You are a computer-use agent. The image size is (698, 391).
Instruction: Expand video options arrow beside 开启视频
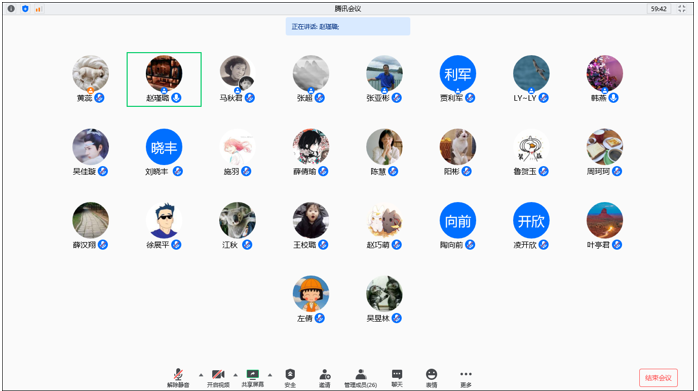pyautogui.click(x=235, y=375)
